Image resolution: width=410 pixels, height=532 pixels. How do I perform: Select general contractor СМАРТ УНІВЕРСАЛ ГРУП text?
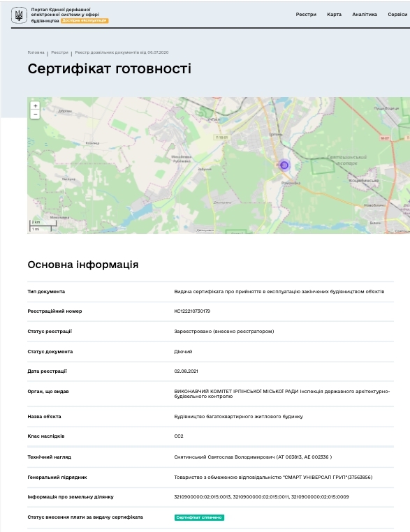[x=273, y=477]
